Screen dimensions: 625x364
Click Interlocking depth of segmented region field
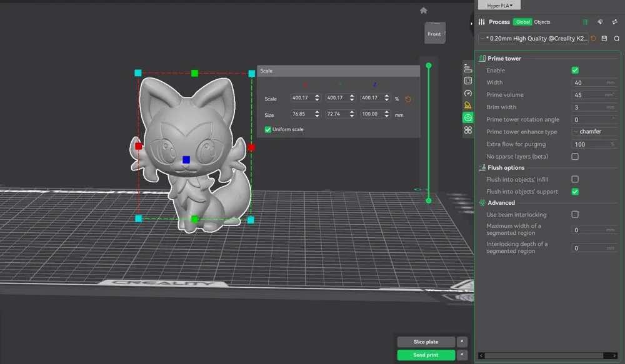594,248
